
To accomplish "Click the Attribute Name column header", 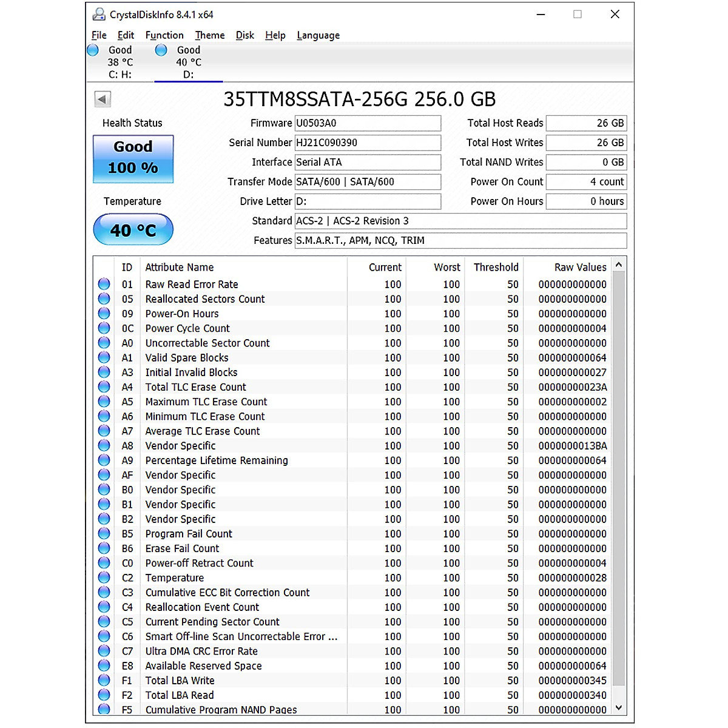I will (180, 267).
